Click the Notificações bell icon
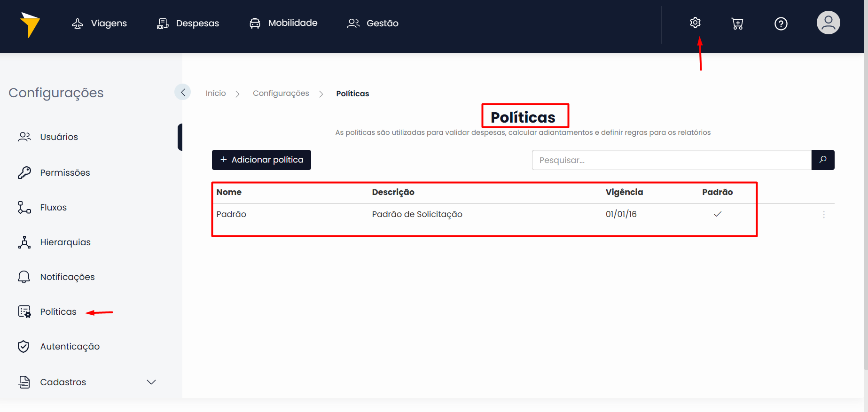Viewport: 868px width, 412px height. (x=24, y=277)
